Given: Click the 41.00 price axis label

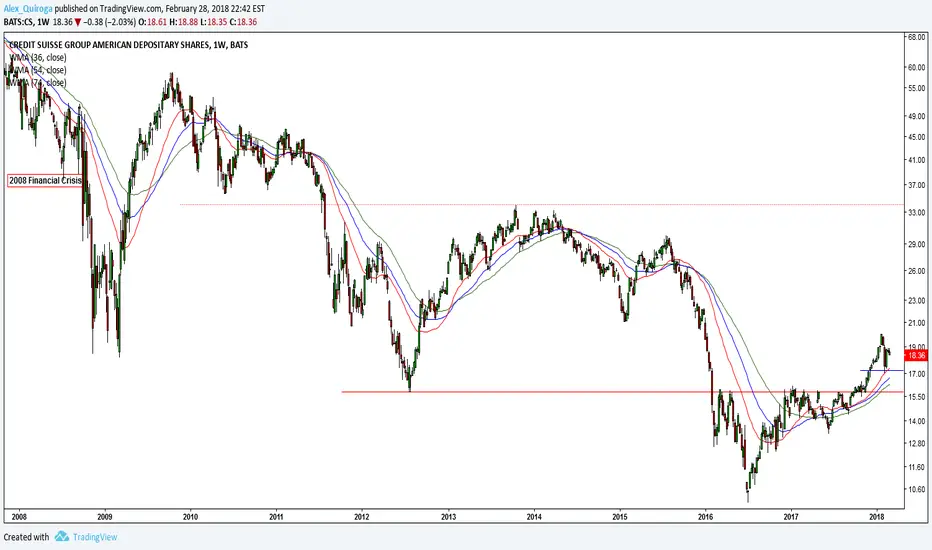Looking at the screenshot, I should point(917,160).
